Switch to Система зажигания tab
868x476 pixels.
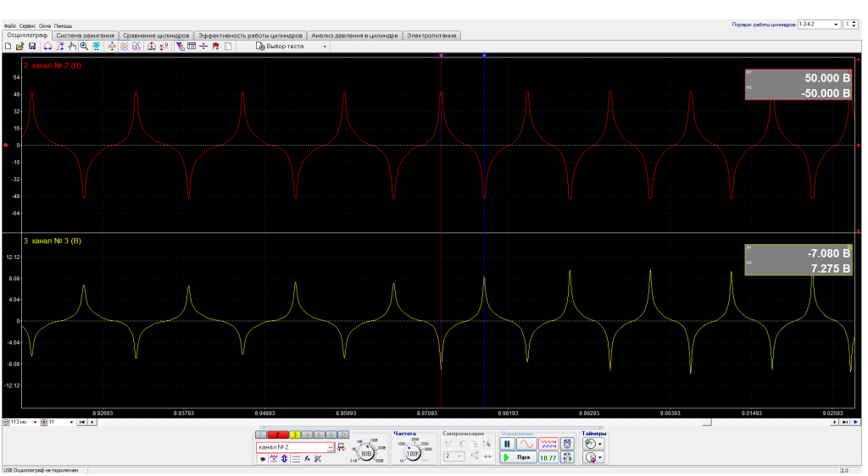(86, 36)
